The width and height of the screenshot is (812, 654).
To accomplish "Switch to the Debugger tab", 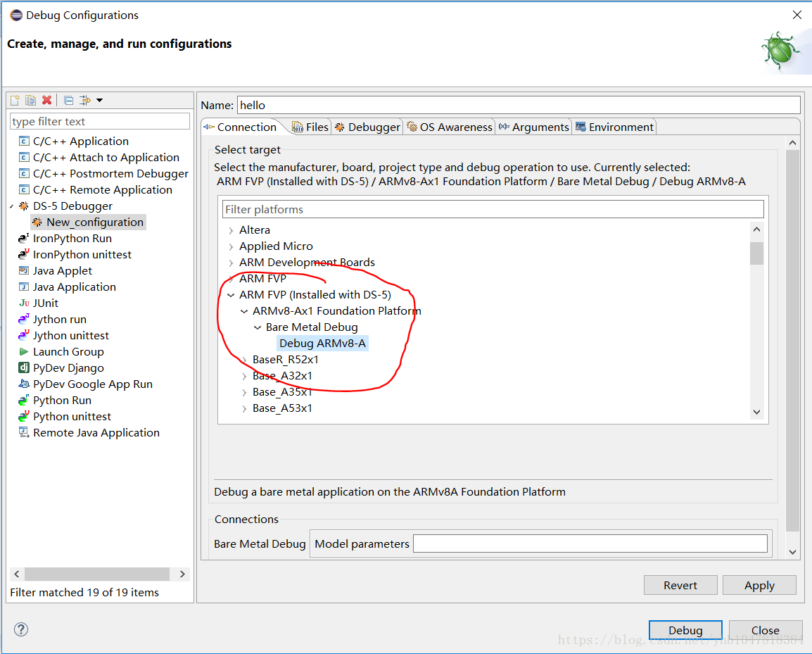I will point(367,127).
